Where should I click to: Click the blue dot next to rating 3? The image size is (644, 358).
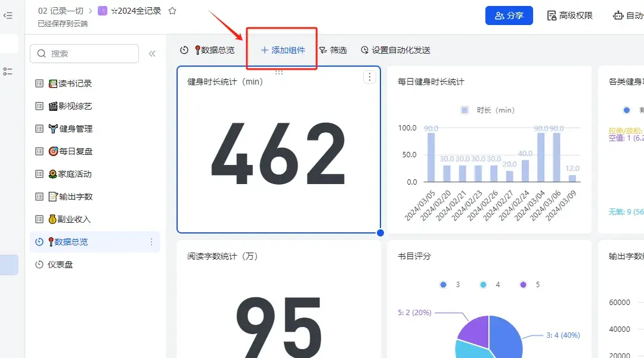click(443, 285)
